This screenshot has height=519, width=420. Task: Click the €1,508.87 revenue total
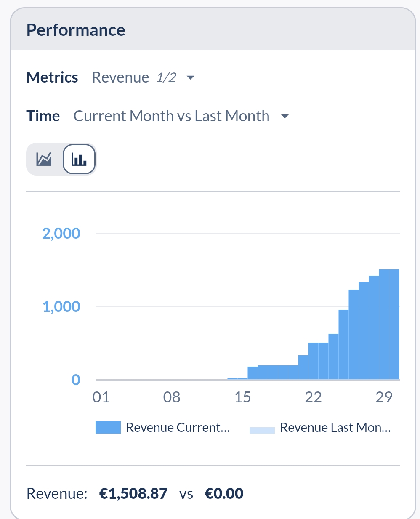pyautogui.click(x=133, y=493)
